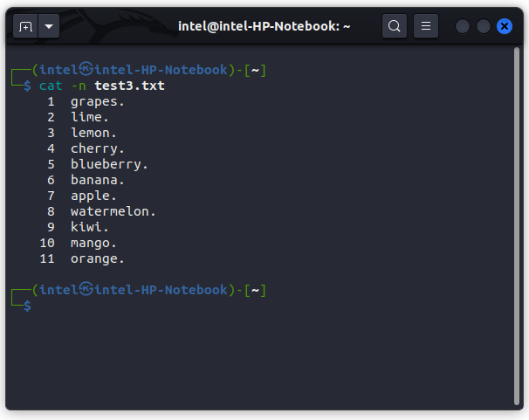Expand the dropdown arrow beside new tab button

coord(49,26)
